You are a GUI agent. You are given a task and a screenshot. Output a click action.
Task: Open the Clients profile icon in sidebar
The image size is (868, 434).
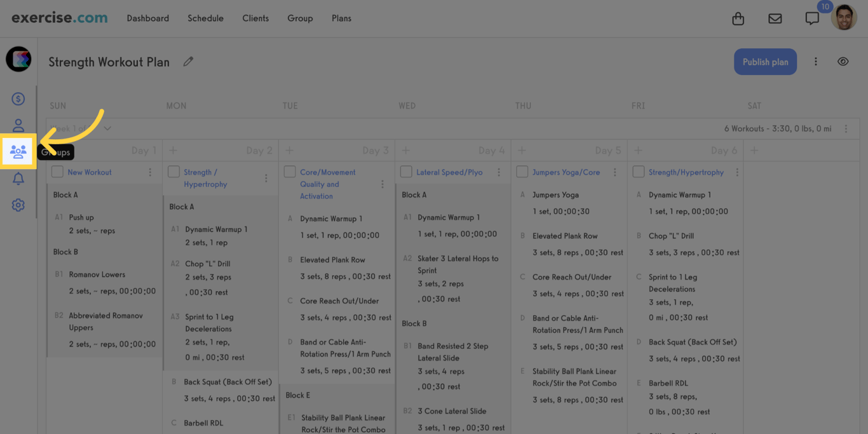(x=18, y=125)
